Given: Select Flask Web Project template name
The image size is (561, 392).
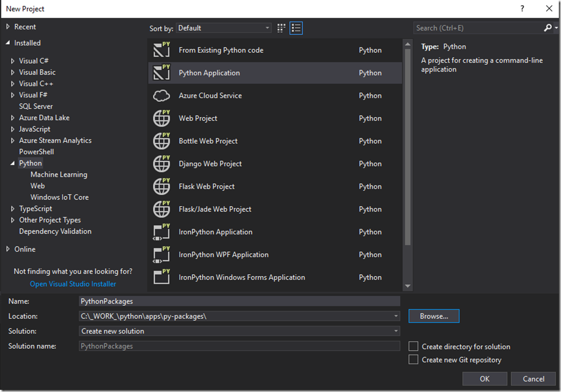Looking at the screenshot, I should [x=206, y=186].
